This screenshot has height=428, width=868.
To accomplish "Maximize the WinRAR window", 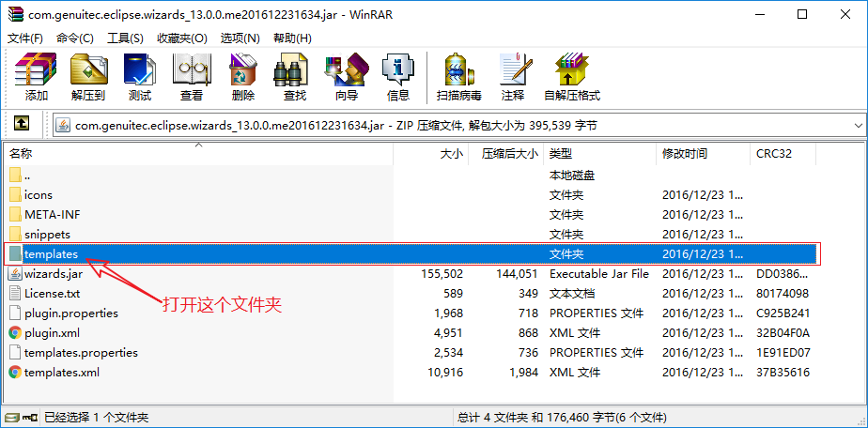I will tap(801, 15).
